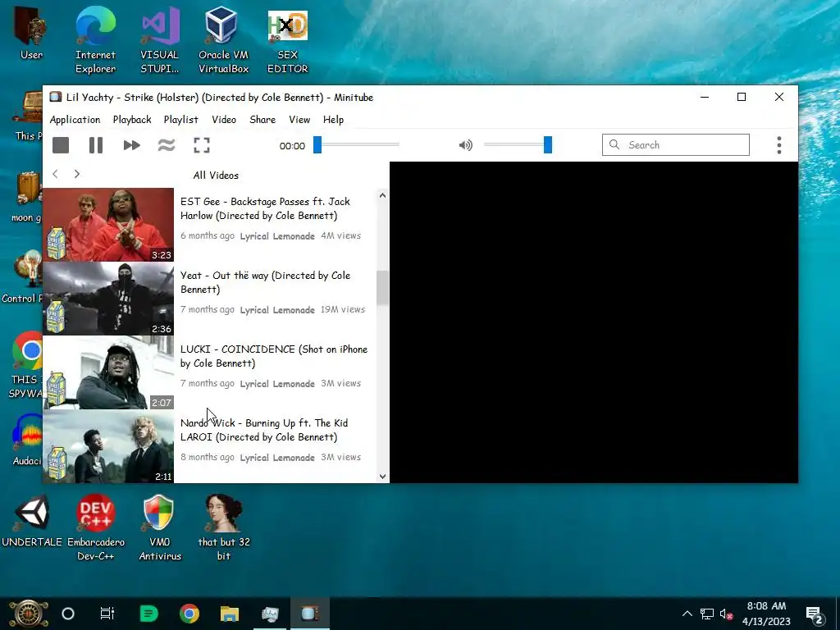This screenshot has height=630, width=840.
Task: Click the All Videos heading
Action: [x=216, y=176]
